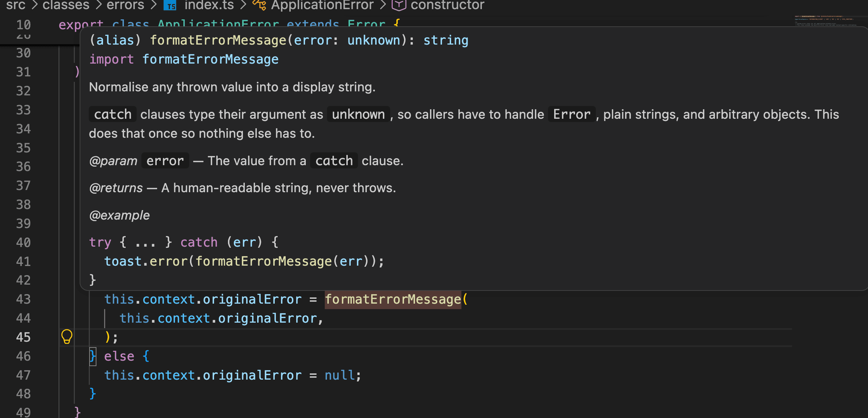The image size is (868, 418).
Task: Click the highlighted formatErrorMessage call on line 43
Action: [x=393, y=299]
